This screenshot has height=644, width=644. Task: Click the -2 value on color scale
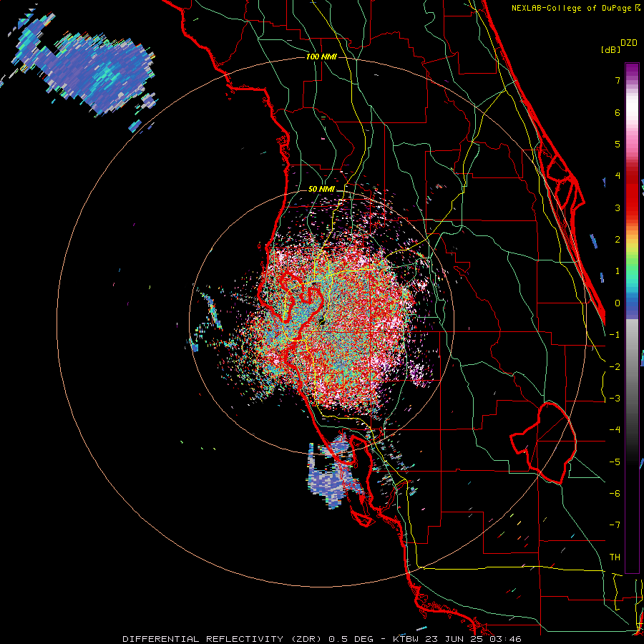[x=615, y=366]
